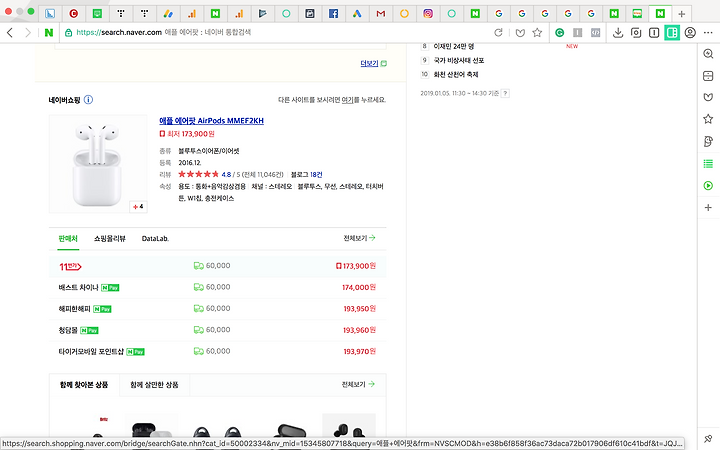Open trending keyword 이재민 24만 명
The height and width of the screenshot is (450, 720).
[454, 46]
